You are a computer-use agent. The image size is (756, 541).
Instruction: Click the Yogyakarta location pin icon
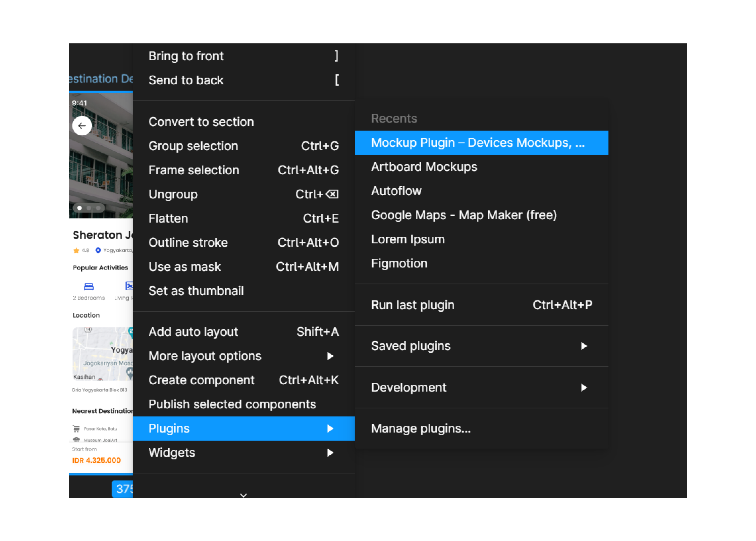(98, 250)
